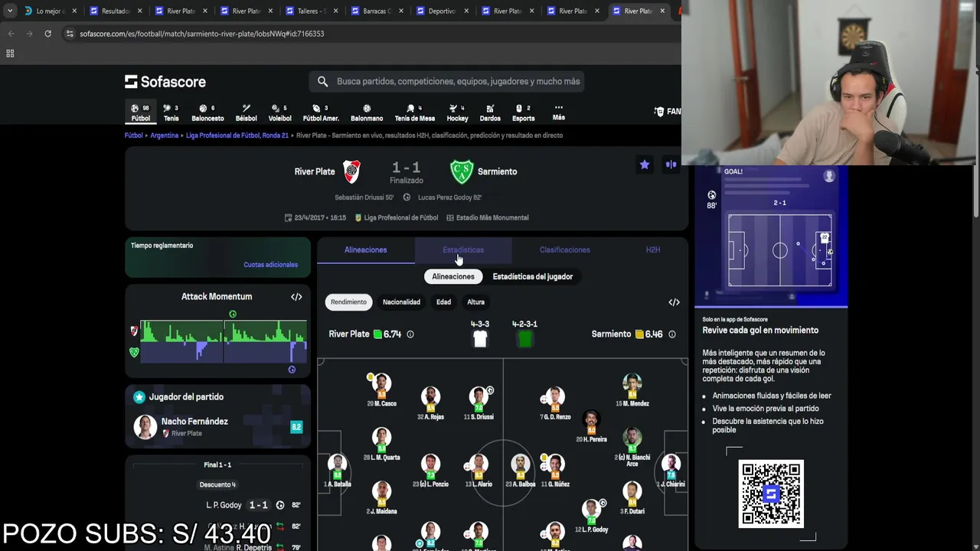Select the Alineaciones pill toggle
Viewport: 980px width, 551px height.
453,276
